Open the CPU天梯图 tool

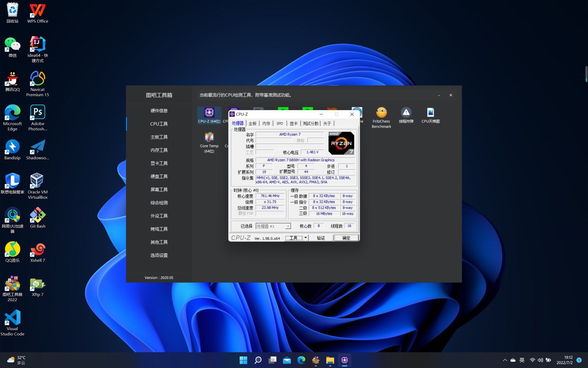[430, 115]
